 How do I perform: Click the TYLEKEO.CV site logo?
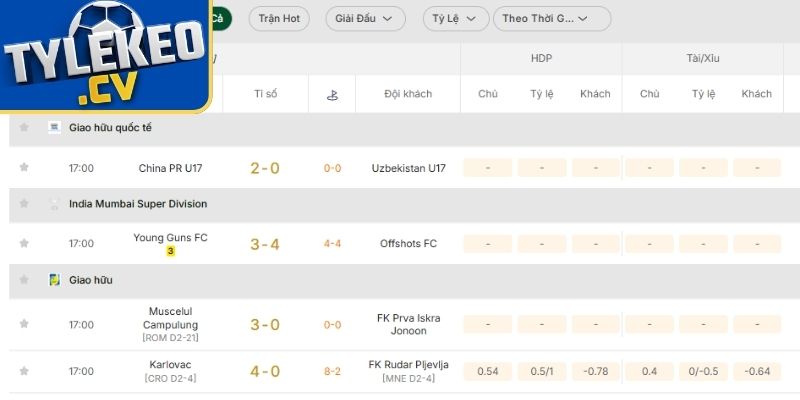click(105, 55)
